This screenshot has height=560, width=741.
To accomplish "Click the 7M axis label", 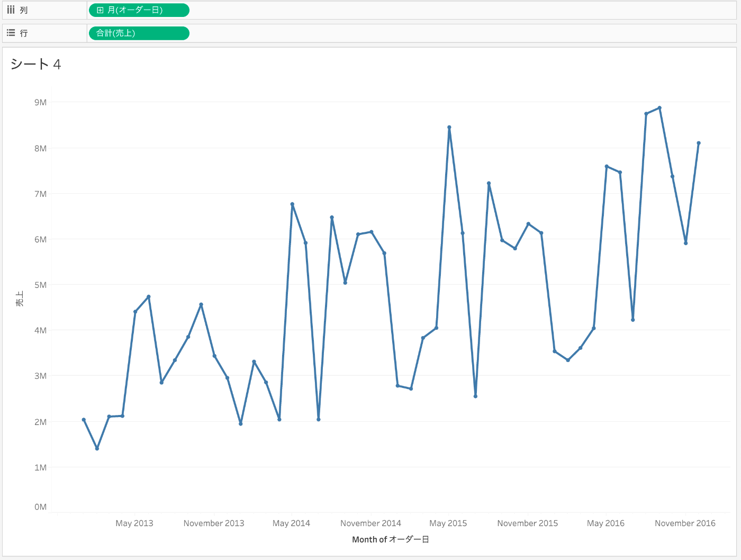I will (x=41, y=194).
